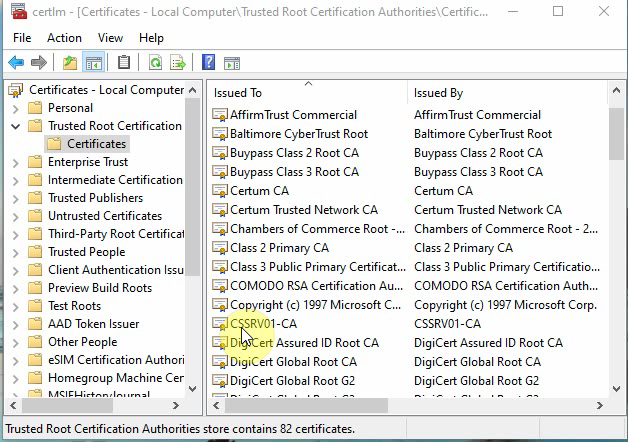Expand the Personal store node

pyautogui.click(x=15, y=108)
